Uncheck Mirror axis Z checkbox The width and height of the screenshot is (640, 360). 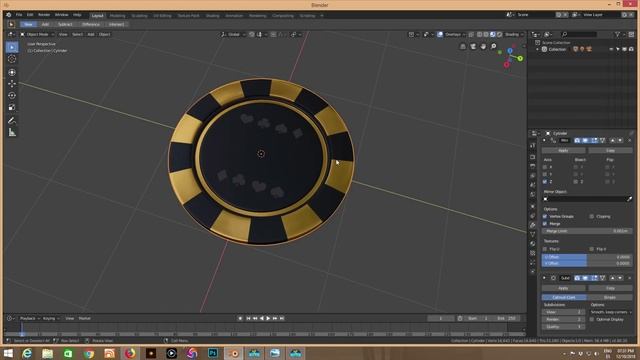(545, 182)
